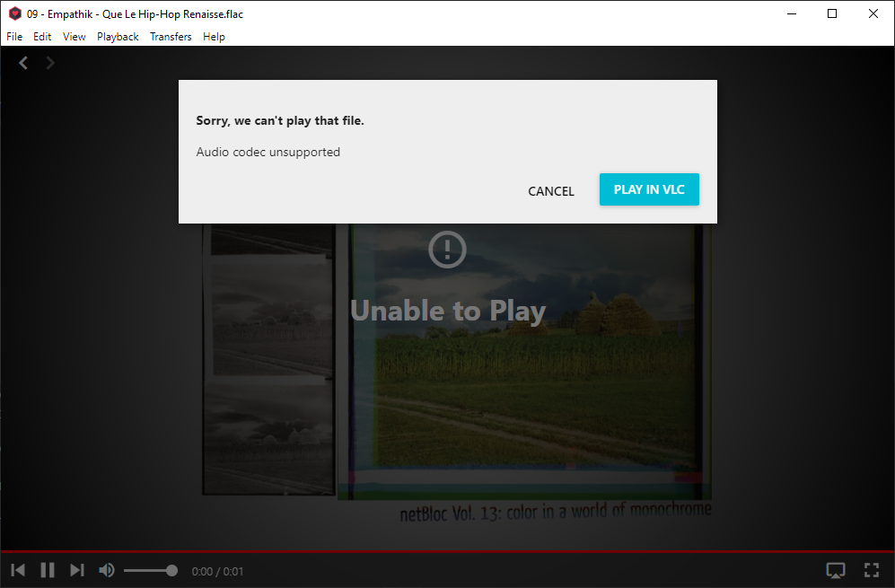Adjust the volume slider handle
This screenshot has height=588, width=895.
tap(171, 570)
